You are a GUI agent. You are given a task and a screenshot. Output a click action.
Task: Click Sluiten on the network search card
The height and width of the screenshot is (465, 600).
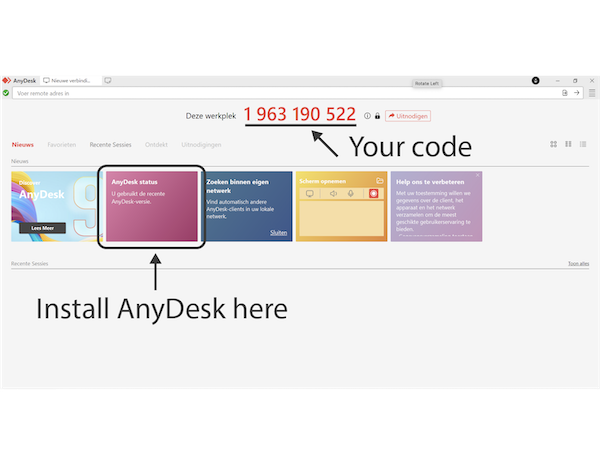click(x=278, y=233)
